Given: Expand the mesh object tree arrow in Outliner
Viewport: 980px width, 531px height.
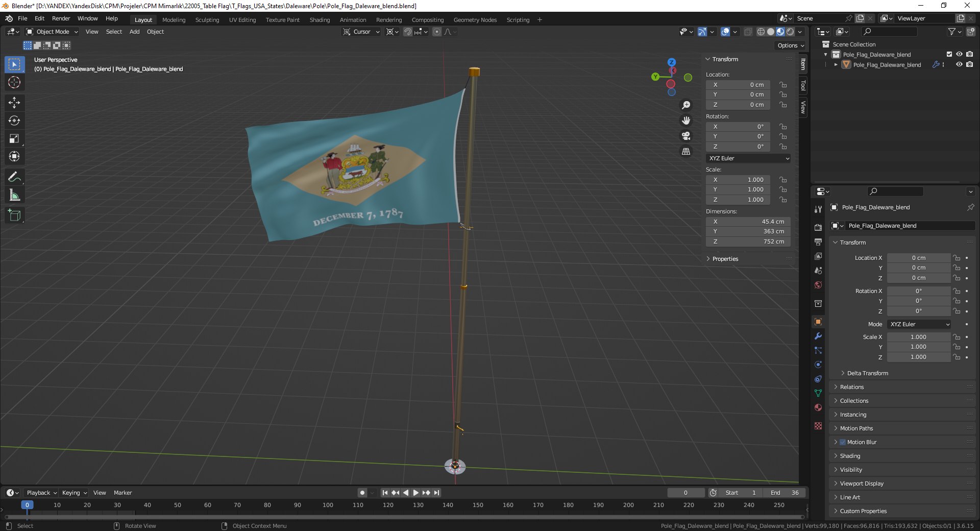Looking at the screenshot, I should (x=836, y=65).
